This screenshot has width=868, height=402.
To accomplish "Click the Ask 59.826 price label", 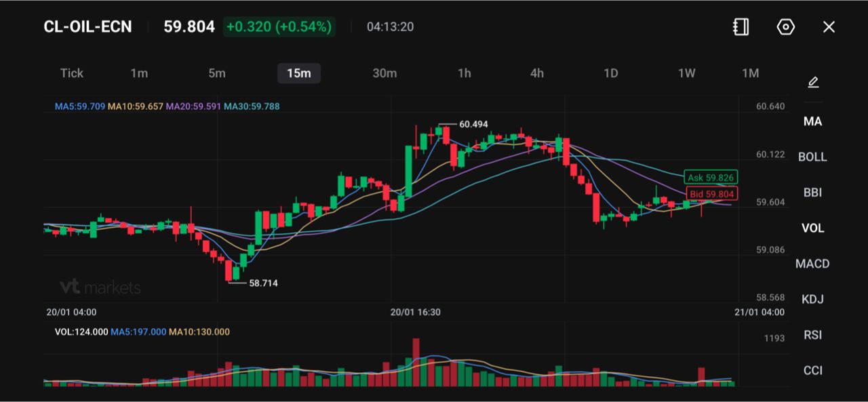I will click(x=710, y=178).
